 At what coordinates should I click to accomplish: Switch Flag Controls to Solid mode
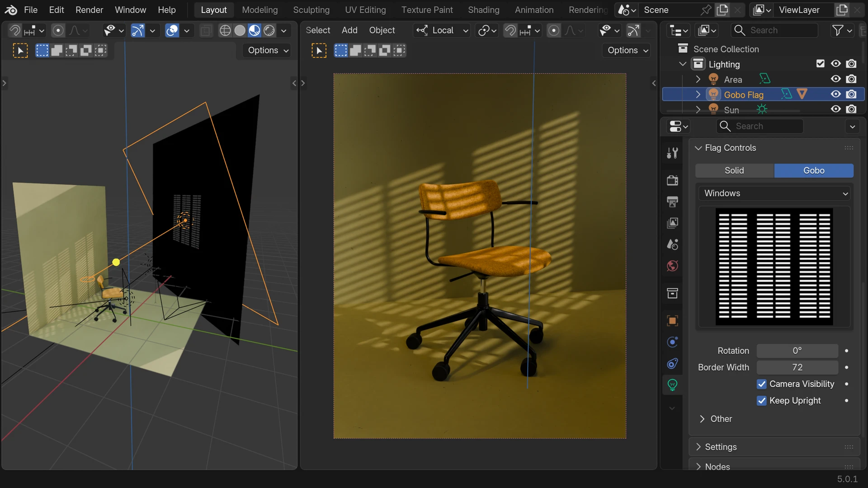coord(734,170)
